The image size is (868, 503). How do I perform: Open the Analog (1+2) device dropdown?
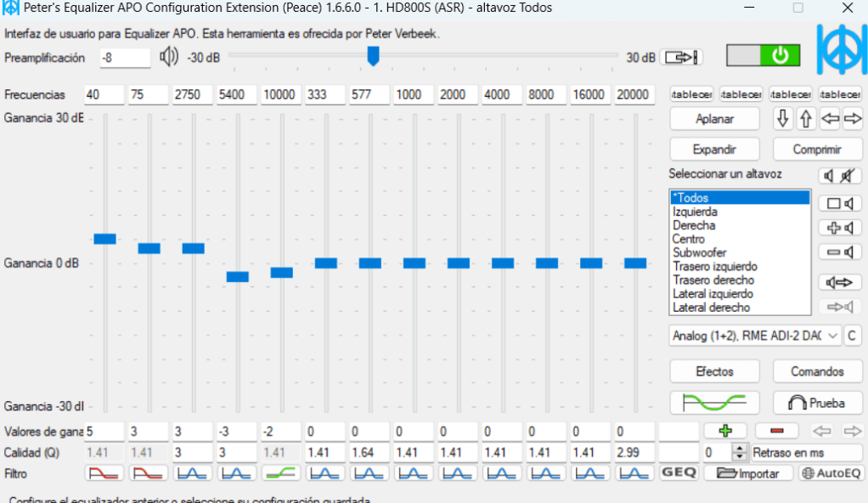click(x=755, y=336)
